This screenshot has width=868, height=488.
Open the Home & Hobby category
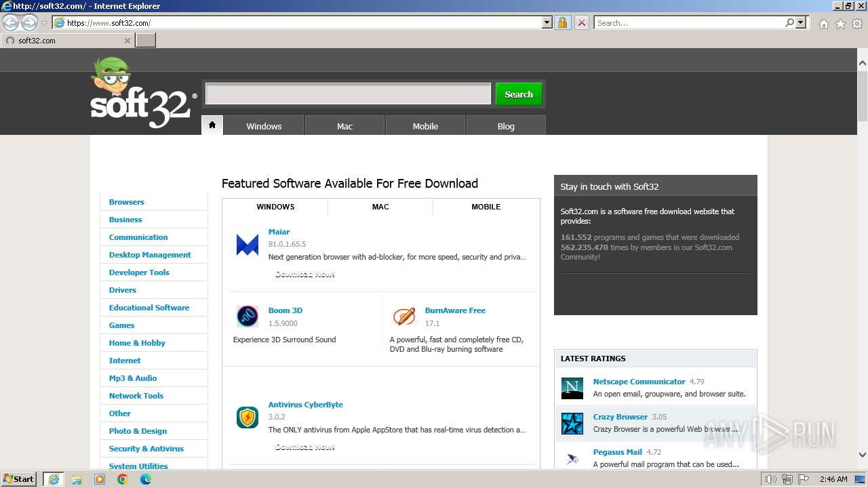137,343
